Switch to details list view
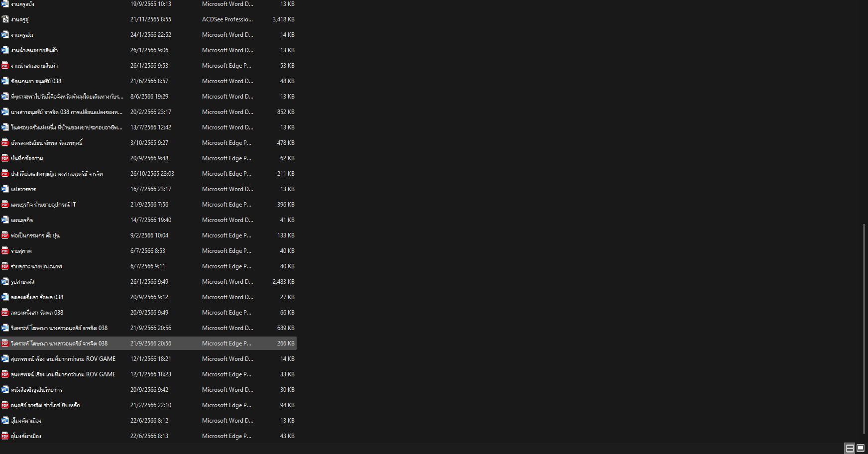The image size is (868, 454). click(850, 448)
